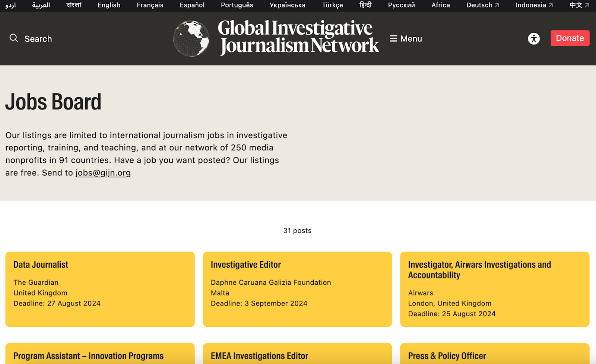Click 'United Kingdom' under The Guardian
Image resolution: width=596 pixels, height=364 pixels.
click(x=40, y=293)
